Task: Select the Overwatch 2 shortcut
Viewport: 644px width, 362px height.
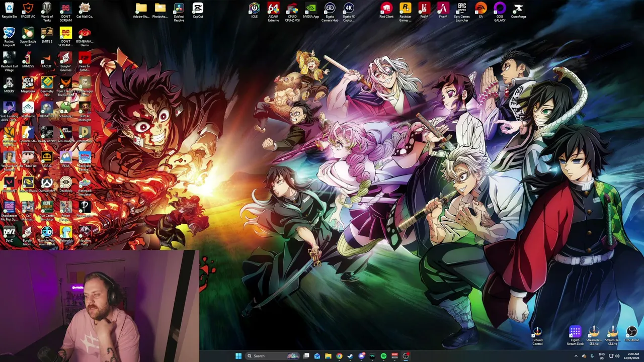Action: point(47,185)
